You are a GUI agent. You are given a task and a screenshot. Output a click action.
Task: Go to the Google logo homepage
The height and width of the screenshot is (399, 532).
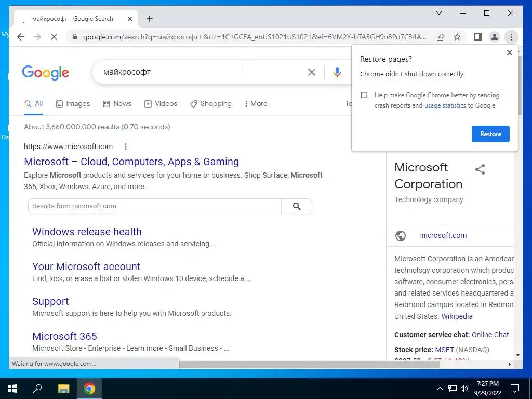point(46,73)
